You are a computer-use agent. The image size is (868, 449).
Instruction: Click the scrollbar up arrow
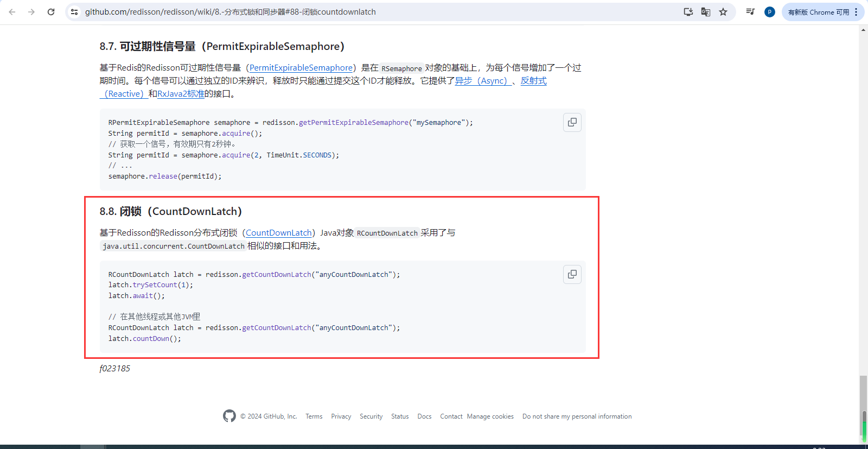tap(863, 29)
